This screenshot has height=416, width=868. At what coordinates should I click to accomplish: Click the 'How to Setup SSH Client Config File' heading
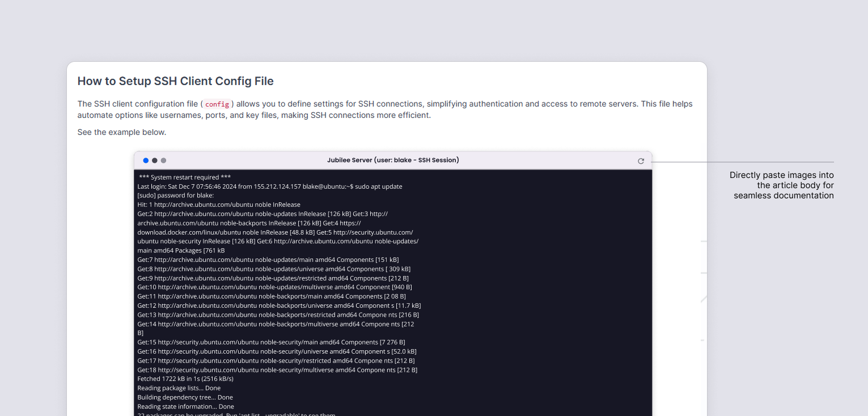[176, 81]
